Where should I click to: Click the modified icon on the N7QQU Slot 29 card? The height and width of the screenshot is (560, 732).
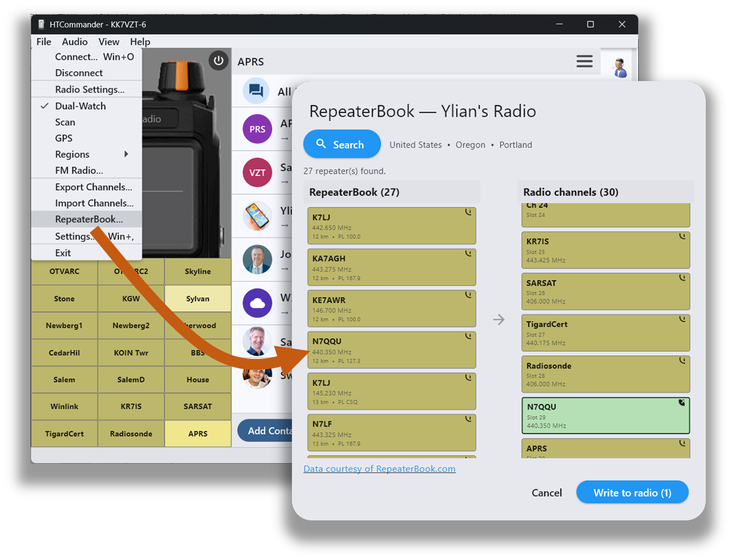[682, 402]
